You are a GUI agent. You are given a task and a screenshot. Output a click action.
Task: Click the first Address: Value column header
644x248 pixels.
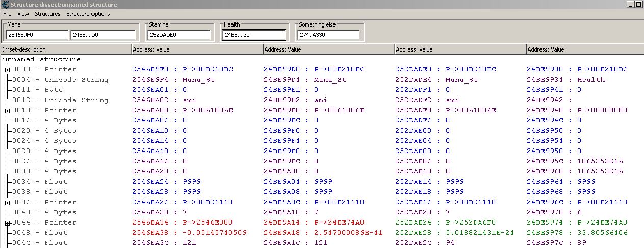[197, 49]
